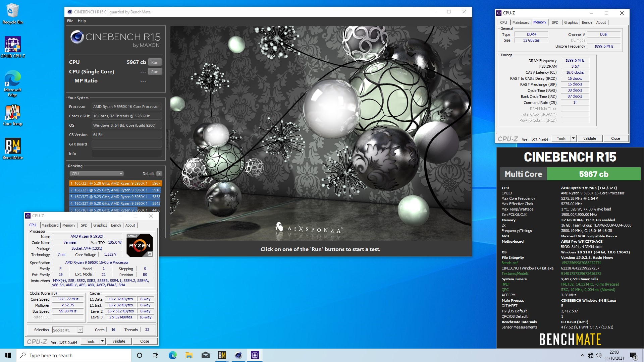This screenshot has height=362, width=644.
Task: Switch to Bench tab in lower CPU-Z
Action: [x=116, y=225]
